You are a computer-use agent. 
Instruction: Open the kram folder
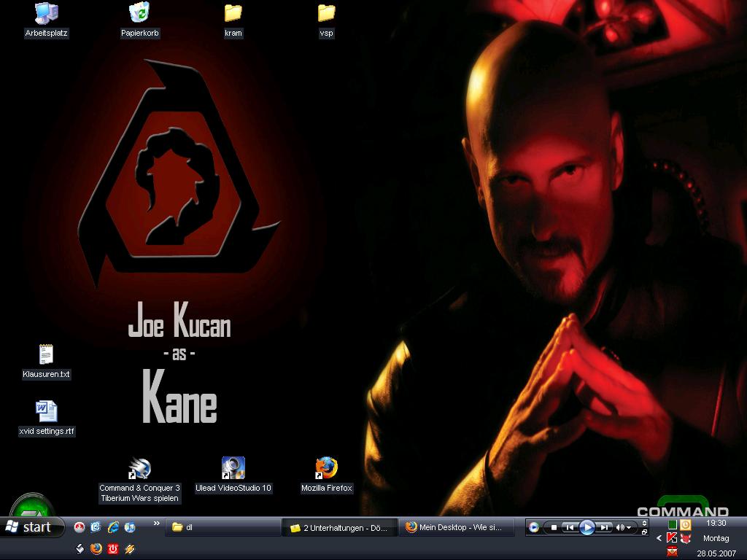click(233, 13)
